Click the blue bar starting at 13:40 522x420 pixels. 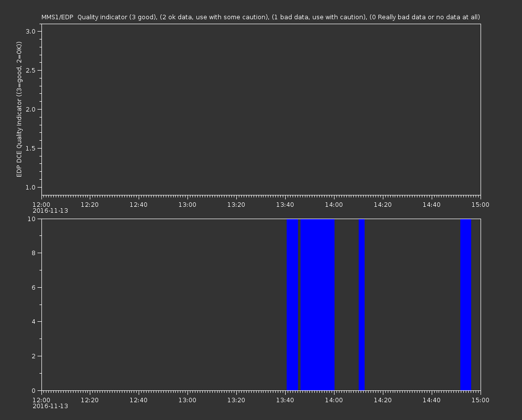click(x=292, y=305)
